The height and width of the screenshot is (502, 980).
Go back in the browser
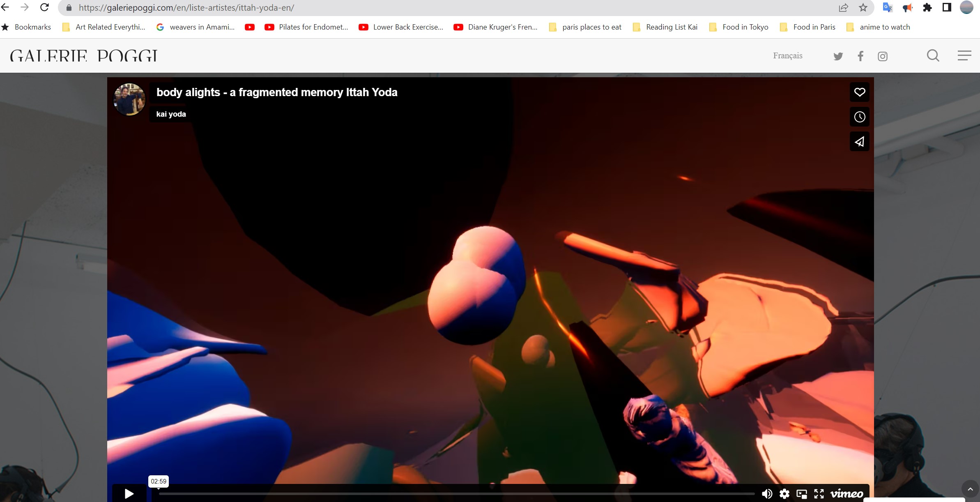[5, 7]
